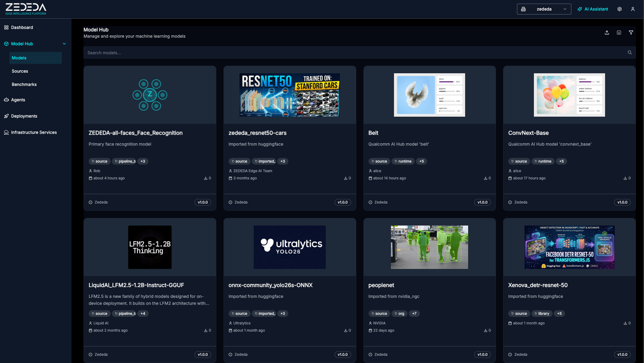Click the user profile icon
644x363 pixels.
tap(633, 9)
